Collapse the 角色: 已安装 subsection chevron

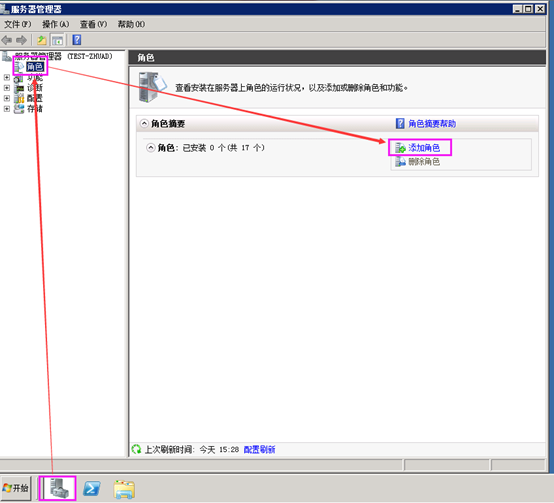(x=151, y=148)
